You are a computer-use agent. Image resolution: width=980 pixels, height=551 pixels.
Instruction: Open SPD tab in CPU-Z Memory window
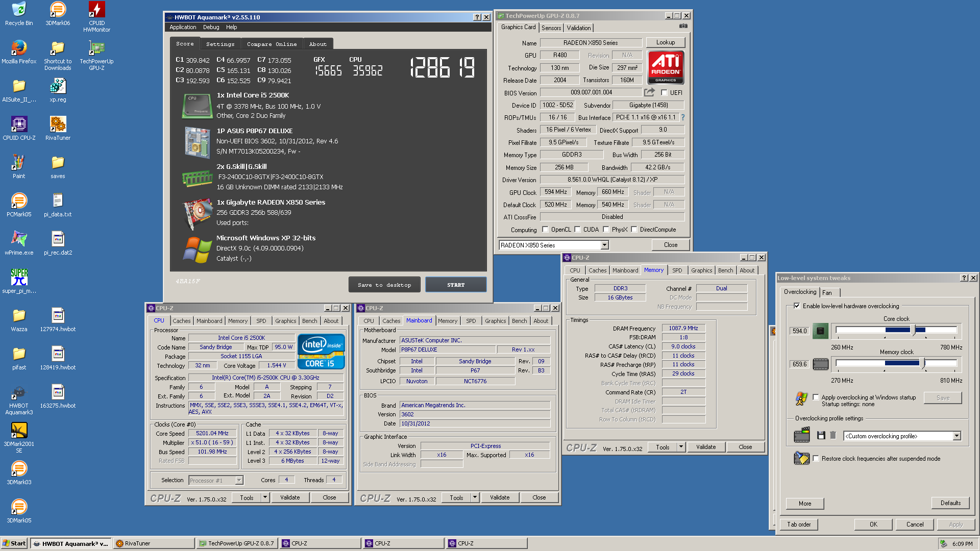point(677,270)
